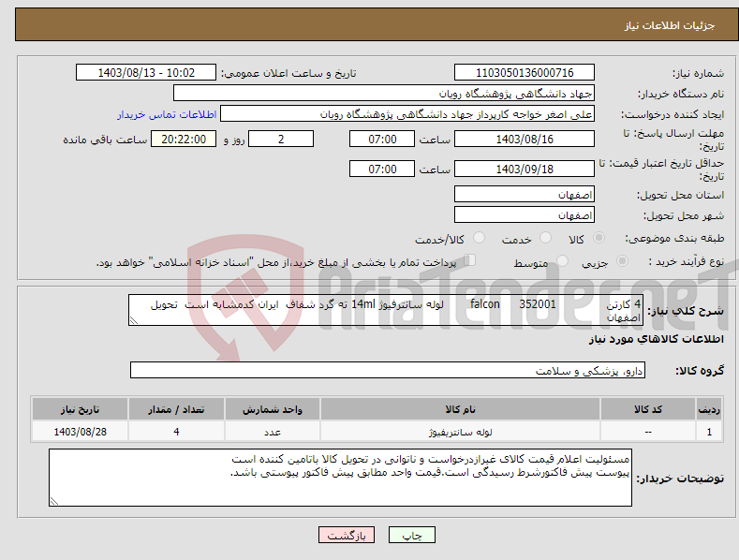Click the buyer notes text area

(x=340, y=478)
